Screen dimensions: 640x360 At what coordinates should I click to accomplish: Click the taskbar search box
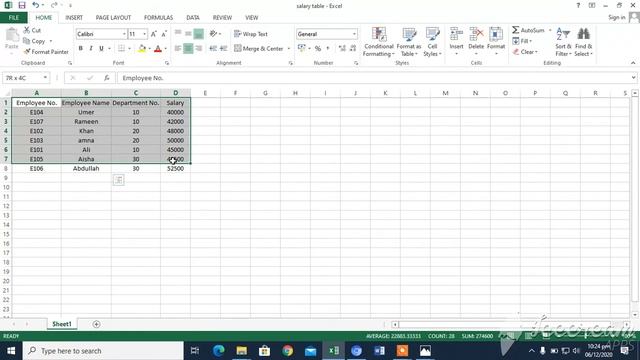coord(103,351)
